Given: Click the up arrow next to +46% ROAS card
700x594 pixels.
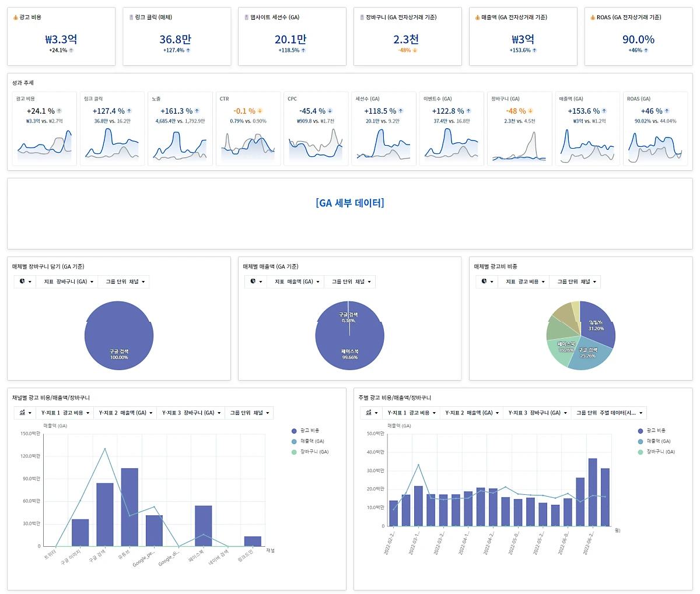Looking at the screenshot, I should (646, 51).
